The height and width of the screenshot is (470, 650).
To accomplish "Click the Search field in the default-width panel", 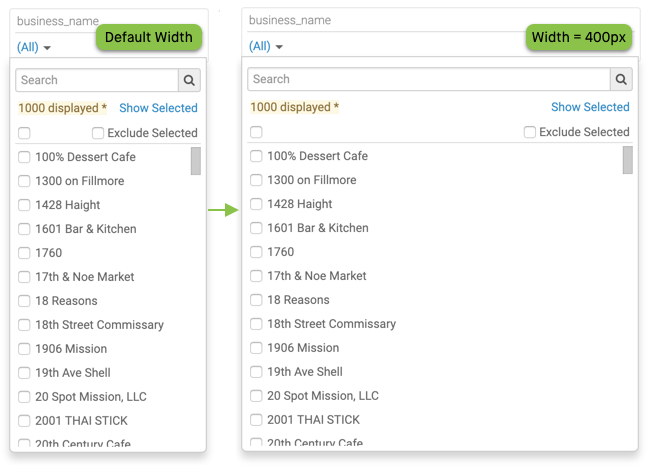I will [x=97, y=80].
